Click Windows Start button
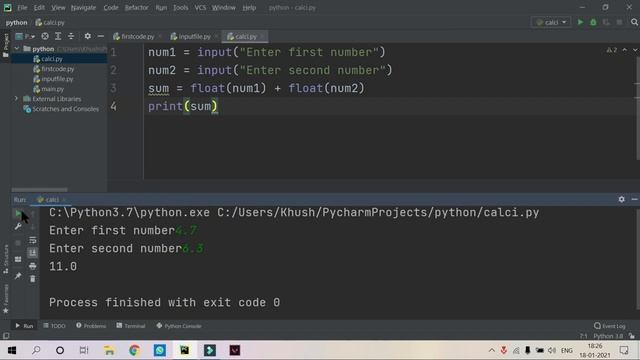This screenshot has height=360, width=640. (x=12, y=350)
